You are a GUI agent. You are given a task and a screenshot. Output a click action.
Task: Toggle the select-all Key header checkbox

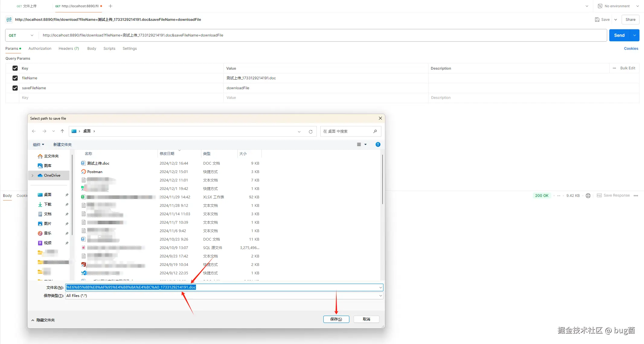click(x=15, y=68)
